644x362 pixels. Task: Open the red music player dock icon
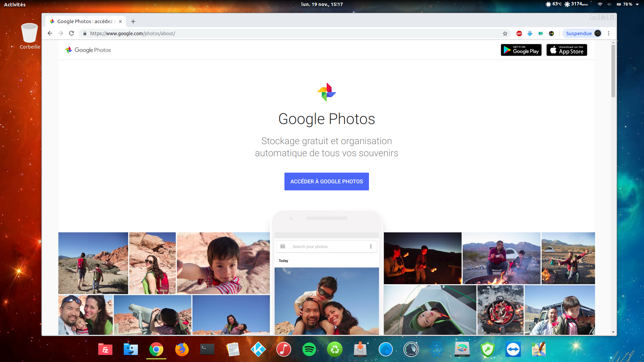pyautogui.click(x=284, y=350)
